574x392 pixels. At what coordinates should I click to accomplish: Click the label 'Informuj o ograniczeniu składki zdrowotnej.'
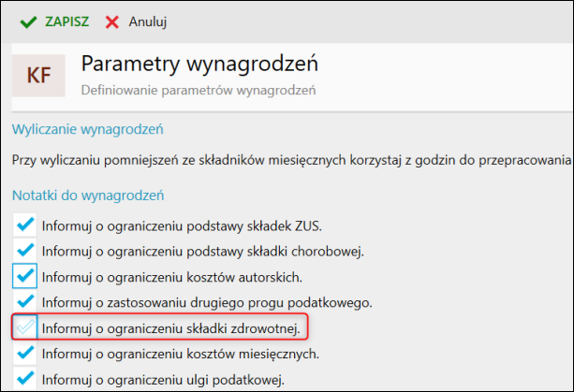tap(171, 328)
